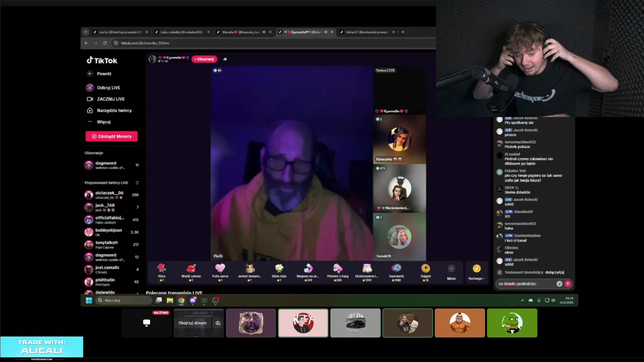The height and width of the screenshot is (362, 644).
Task: Open the browser tab search dropdown
Action: point(86,32)
